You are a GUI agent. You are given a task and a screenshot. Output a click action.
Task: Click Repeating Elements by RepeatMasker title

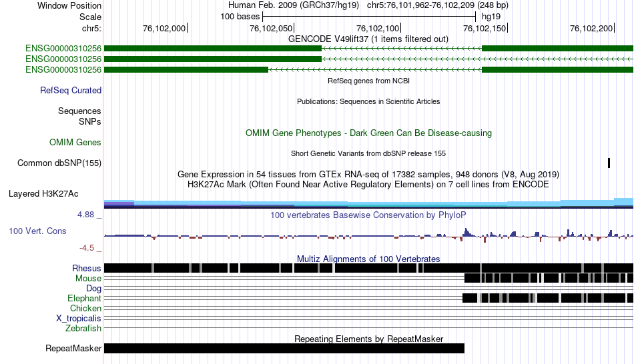[369, 339]
